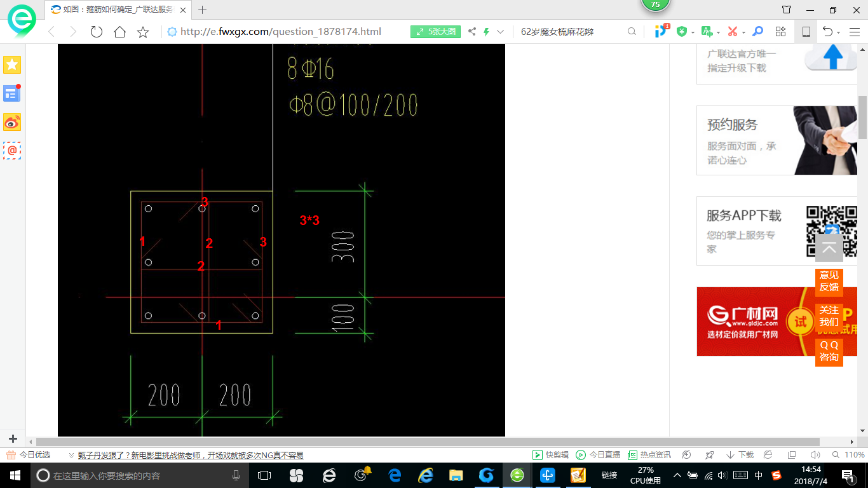Go back to the previous page
This screenshot has width=868, height=488.
click(51, 32)
